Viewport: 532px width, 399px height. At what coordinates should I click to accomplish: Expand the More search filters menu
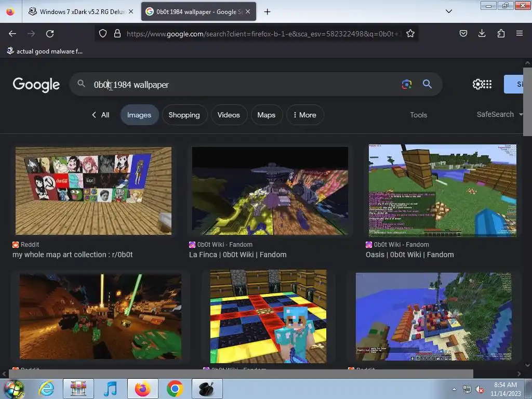pyautogui.click(x=304, y=115)
